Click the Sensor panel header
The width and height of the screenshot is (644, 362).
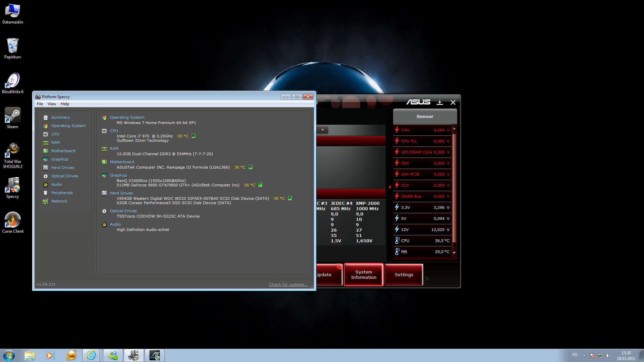pos(425,116)
